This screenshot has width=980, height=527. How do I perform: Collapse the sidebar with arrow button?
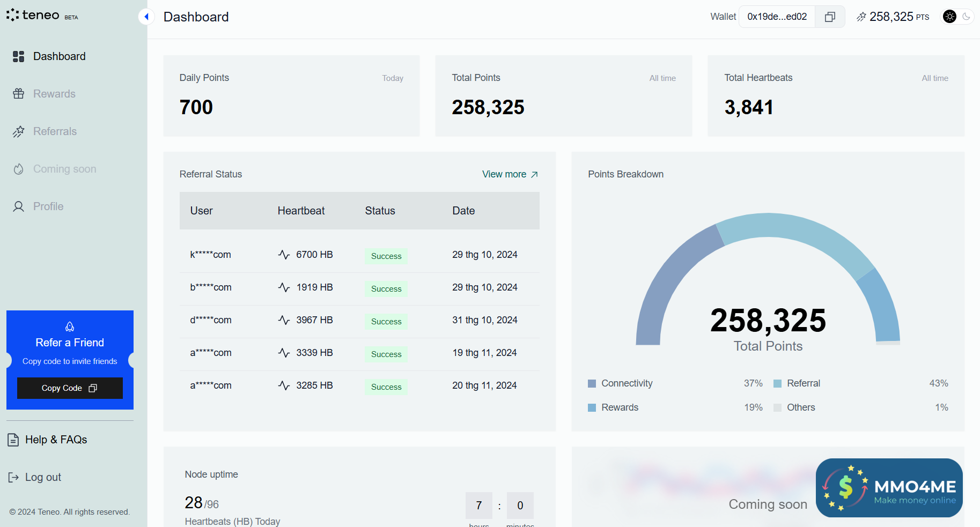pyautogui.click(x=146, y=17)
